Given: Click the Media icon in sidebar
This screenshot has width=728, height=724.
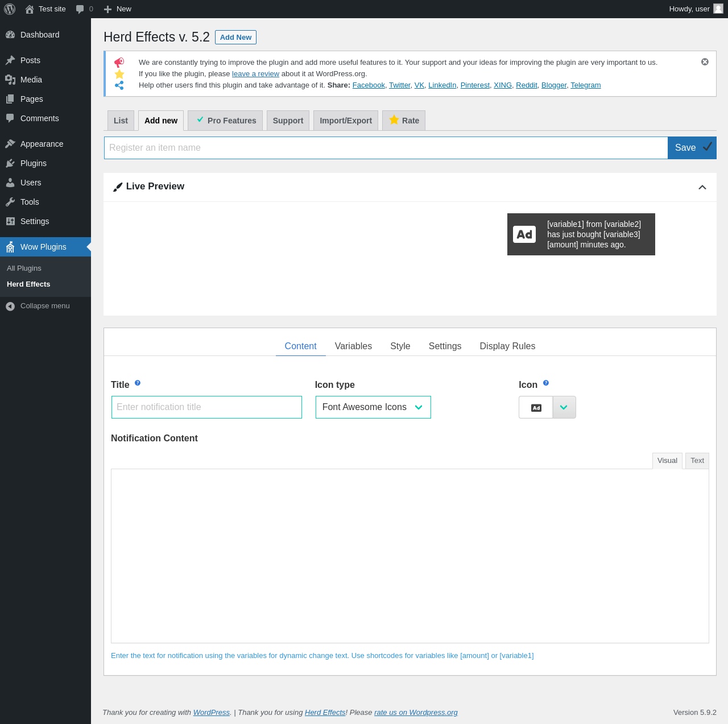Looking at the screenshot, I should pyautogui.click(x=10, y=80).
